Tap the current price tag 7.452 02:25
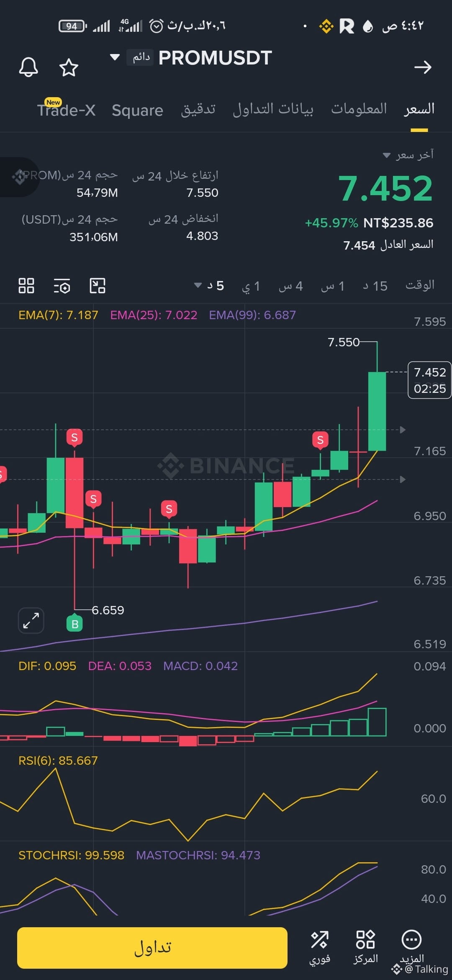 click(429, 380)
